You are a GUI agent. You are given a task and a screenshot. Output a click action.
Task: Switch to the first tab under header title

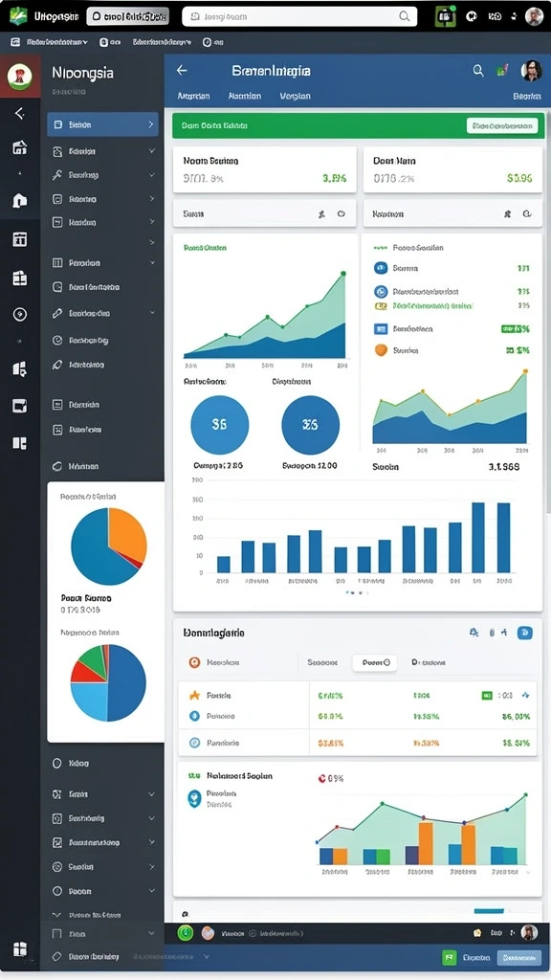tap(193, 97)
